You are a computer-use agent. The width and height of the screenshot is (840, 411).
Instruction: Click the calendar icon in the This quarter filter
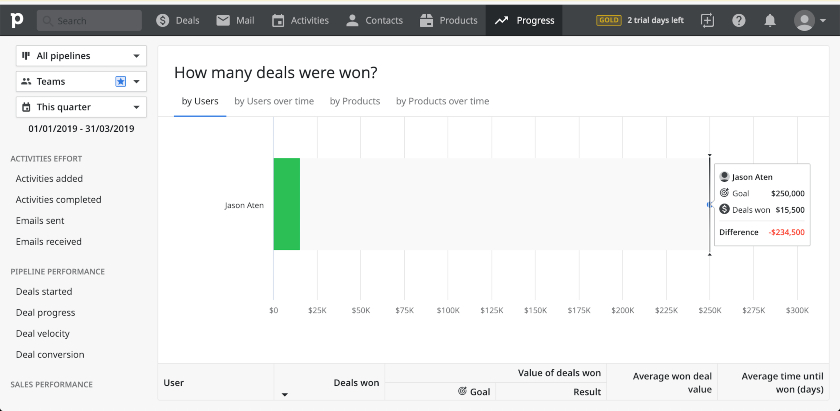click(26, 107)
